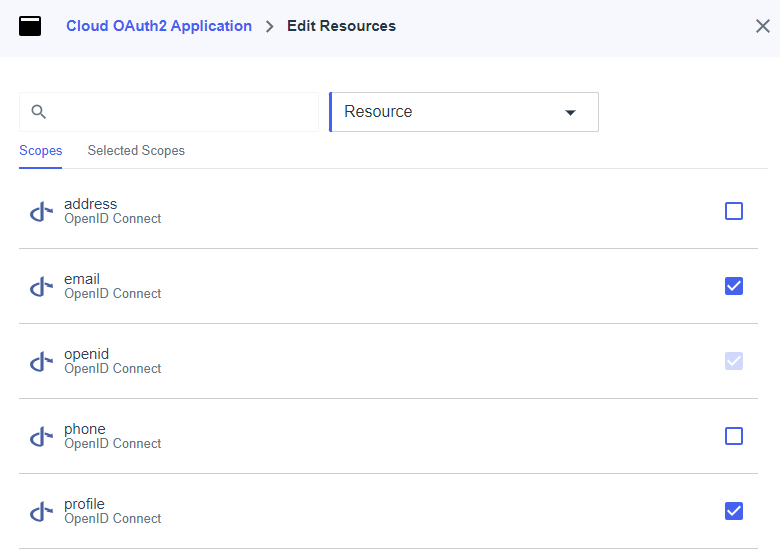Click the OpenID icon beside email

click(x=41, y=286)
